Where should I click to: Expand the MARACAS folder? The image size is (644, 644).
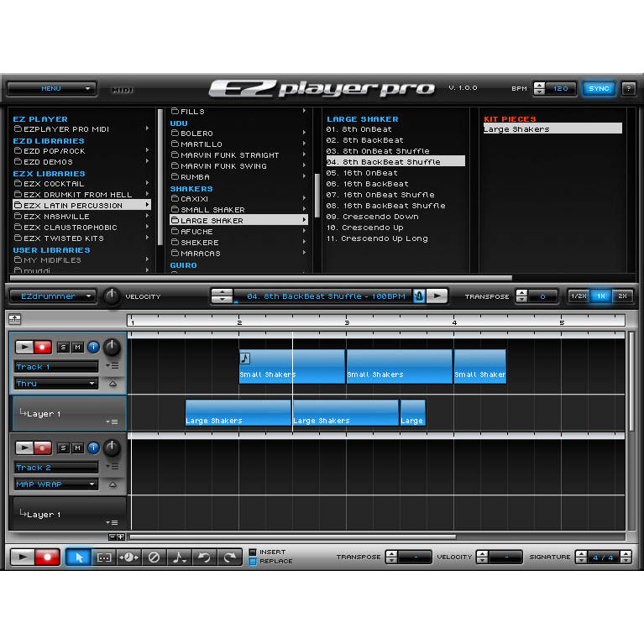click(238, 253)
